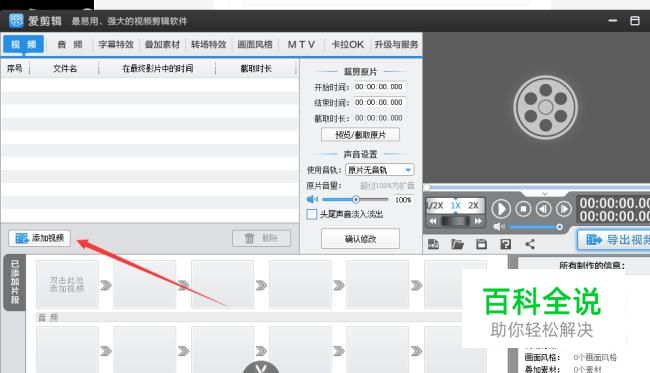Click the scissors icon at the bottom
Screen dimensions: 650x373
(261, 367)
